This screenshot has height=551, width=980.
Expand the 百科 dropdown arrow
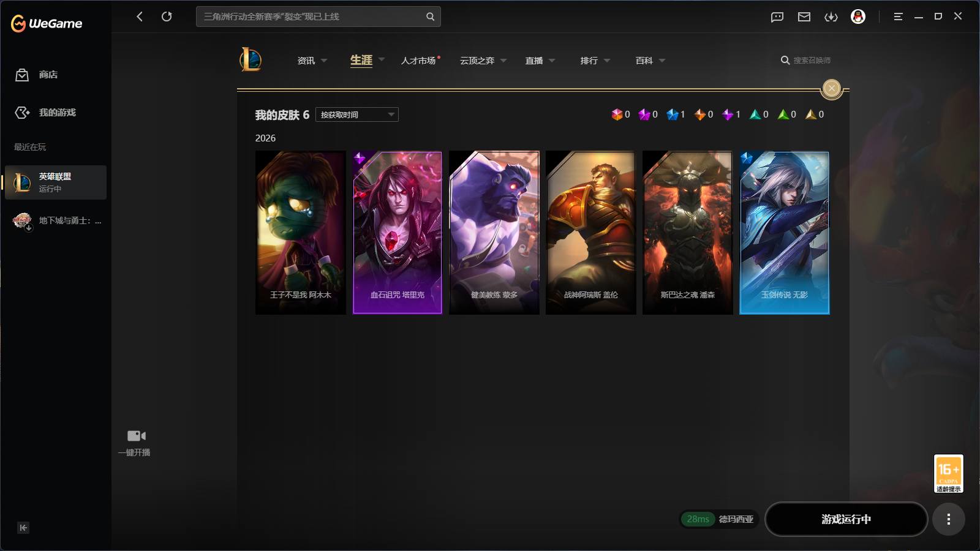(662, 61)
